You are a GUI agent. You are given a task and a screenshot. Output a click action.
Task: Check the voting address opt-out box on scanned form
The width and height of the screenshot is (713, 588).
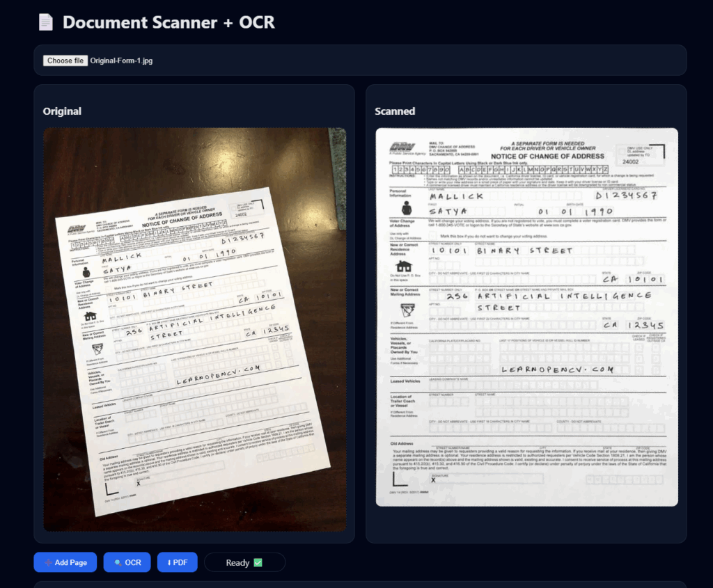[432, 235]
